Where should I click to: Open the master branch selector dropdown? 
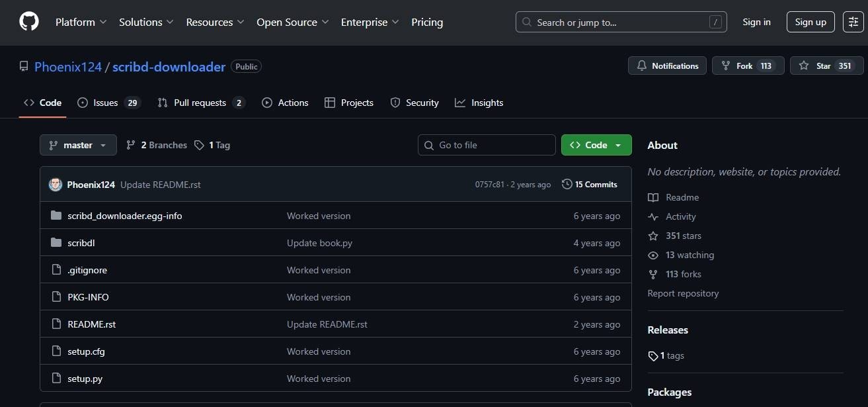(x=78, y=145)
